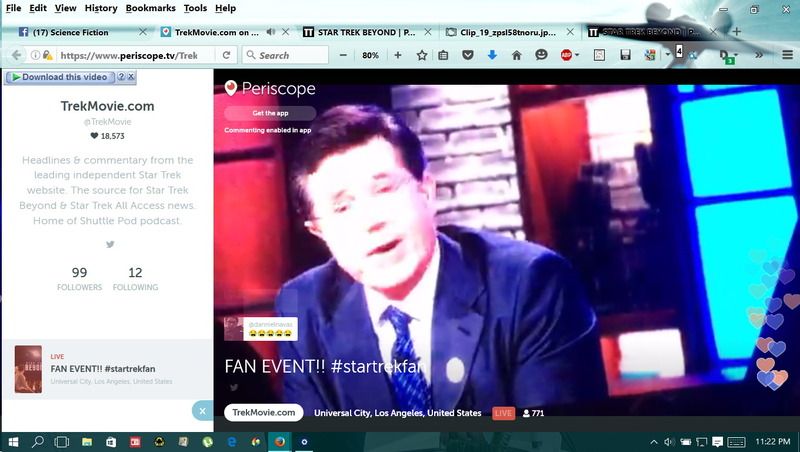
Task: Click the Search box
Action: tap(286, 55)
